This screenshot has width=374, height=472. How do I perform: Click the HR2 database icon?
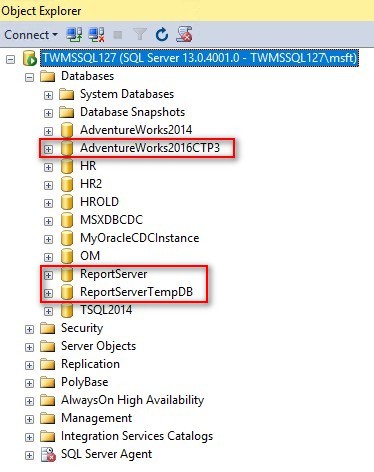pyautogui.click(x=67, y=184)
